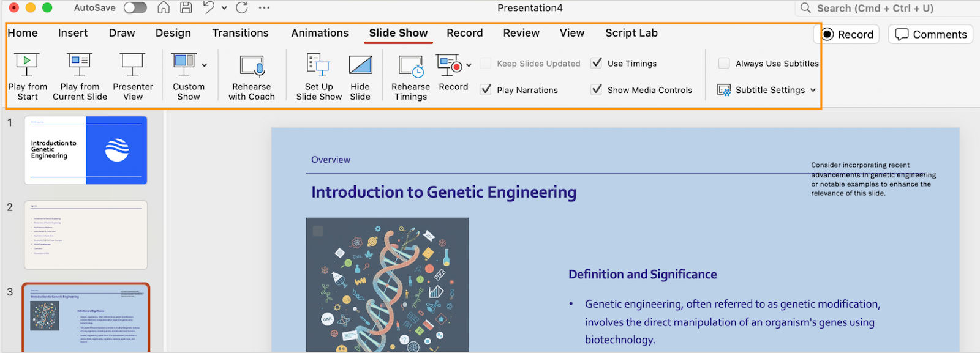Viewport: 980px width, 353px height.
Task: Click the Record button at top right
Action: (848, 34)
